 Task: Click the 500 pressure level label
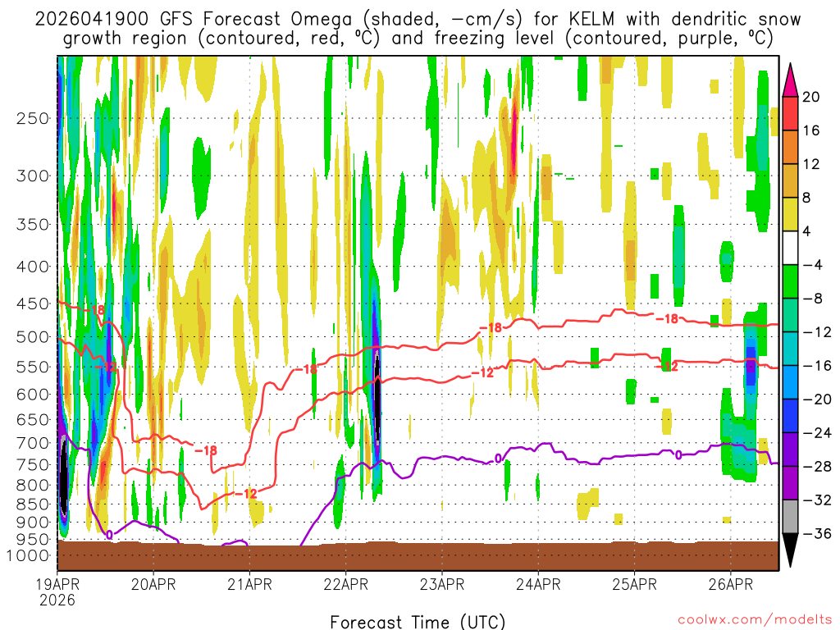pyautogui.click(x=33, y=337)
